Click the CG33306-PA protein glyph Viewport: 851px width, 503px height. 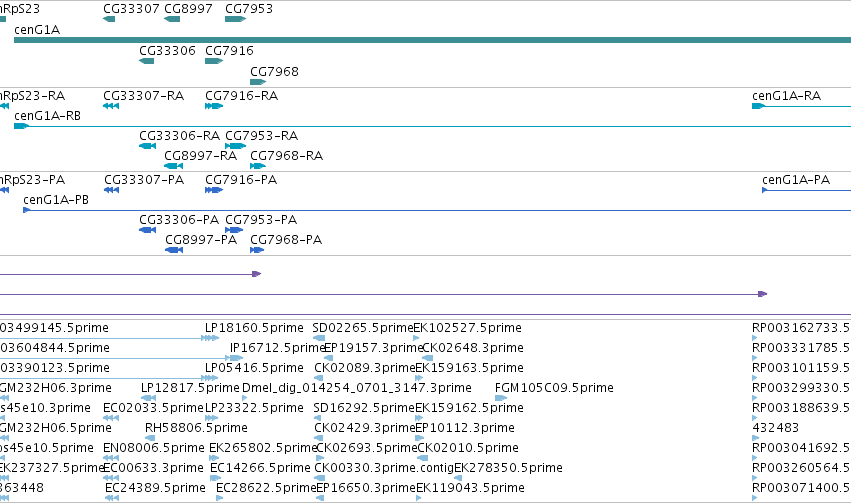coord(148,230)
